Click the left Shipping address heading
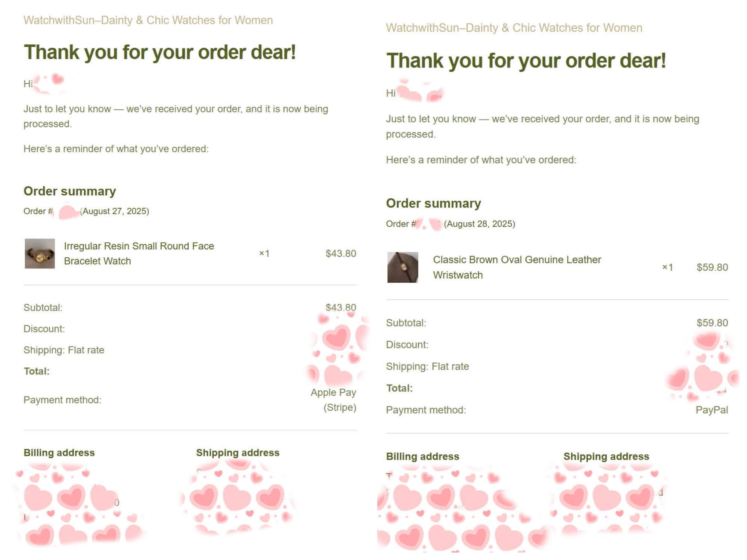This screenshot has height=560, width=747. (238, 453)
